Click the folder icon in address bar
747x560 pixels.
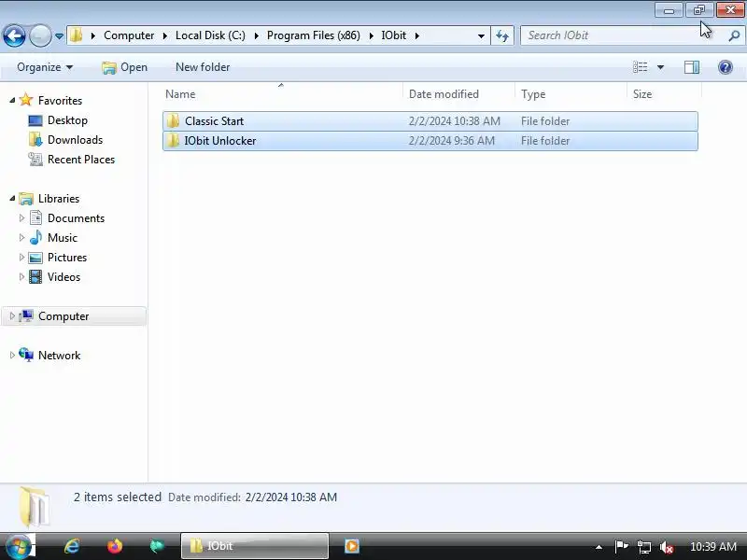tap(77, 35)
